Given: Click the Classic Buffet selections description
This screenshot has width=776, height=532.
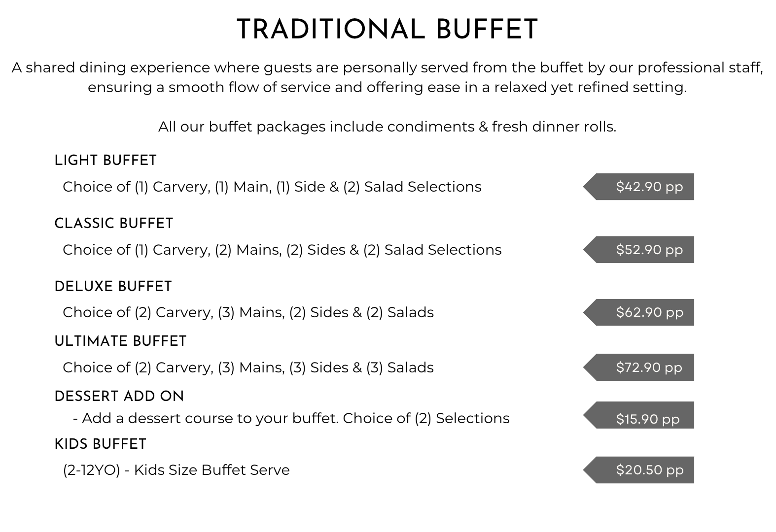Looking at the screenshot, I should [x=282, y=250].
